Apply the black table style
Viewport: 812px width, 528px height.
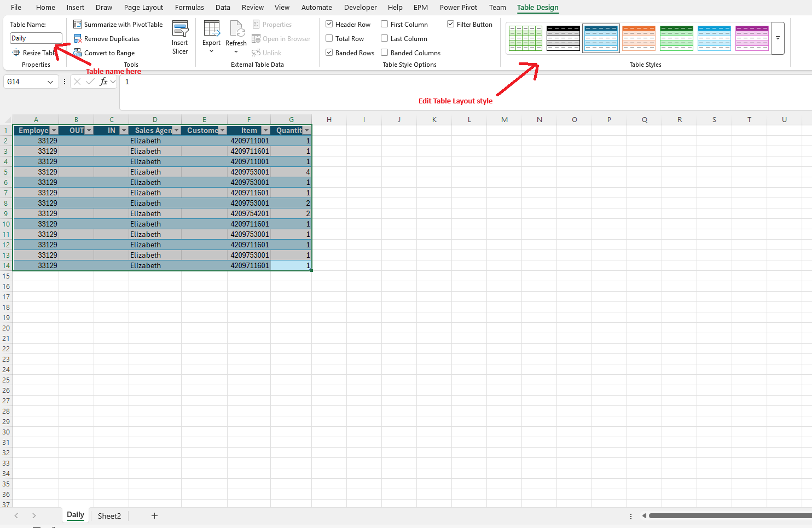pyautogui.click(x=564, y=38)
